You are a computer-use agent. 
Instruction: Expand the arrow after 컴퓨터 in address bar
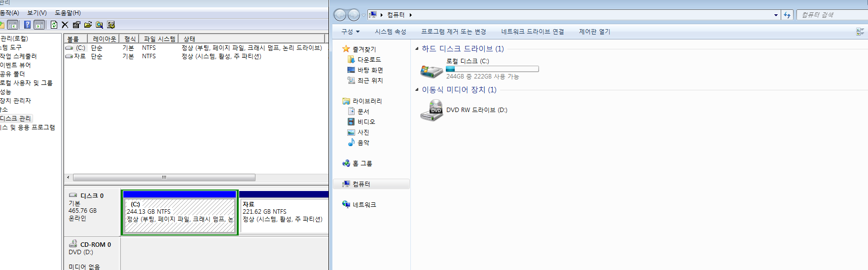(x=410, y=15)
